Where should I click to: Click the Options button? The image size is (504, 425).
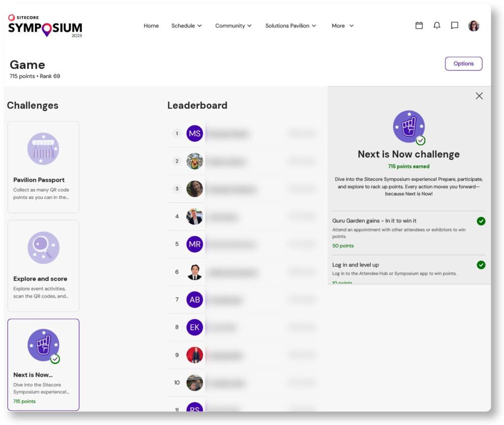(463, 64)
